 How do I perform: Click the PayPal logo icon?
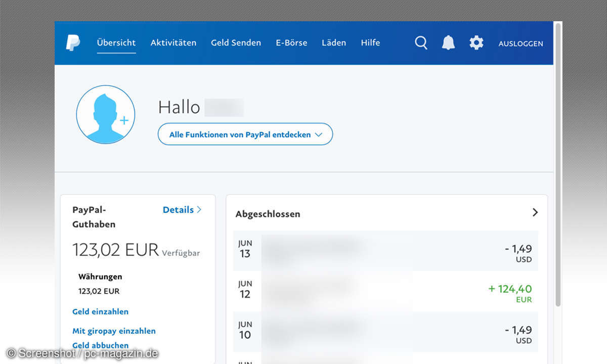(73, 43)
